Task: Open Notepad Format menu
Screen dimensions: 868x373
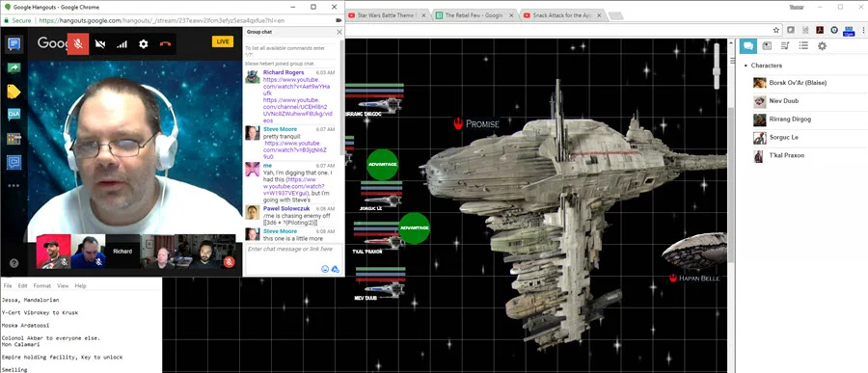Action: (42, 286)
